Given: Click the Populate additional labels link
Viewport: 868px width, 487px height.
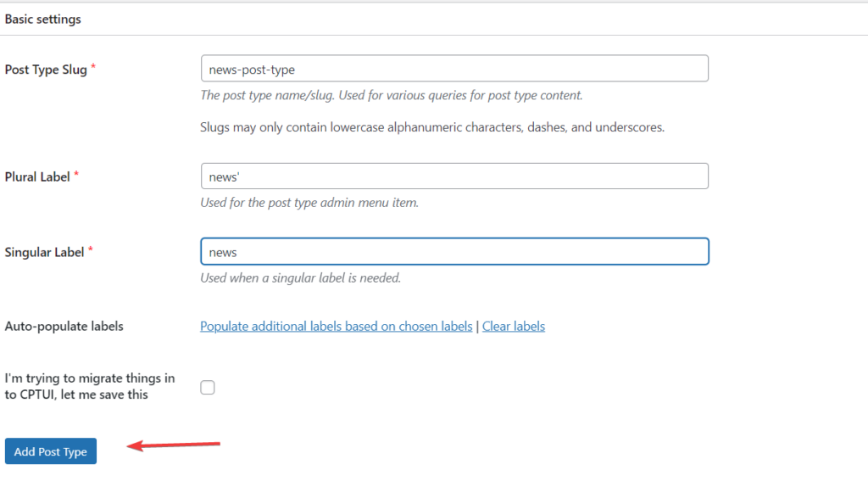Looking at the screenshot, I should pos(336,326).
